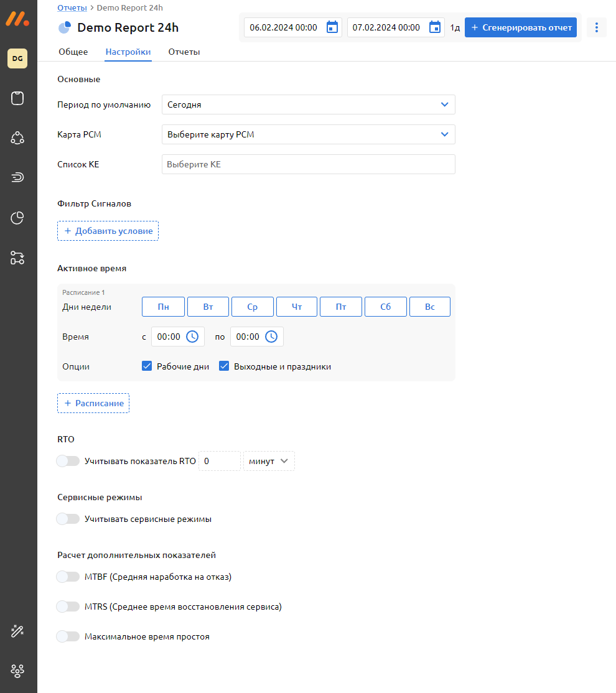
Task: Click the three-dot more options icon
Action: [x=596, y=27]
